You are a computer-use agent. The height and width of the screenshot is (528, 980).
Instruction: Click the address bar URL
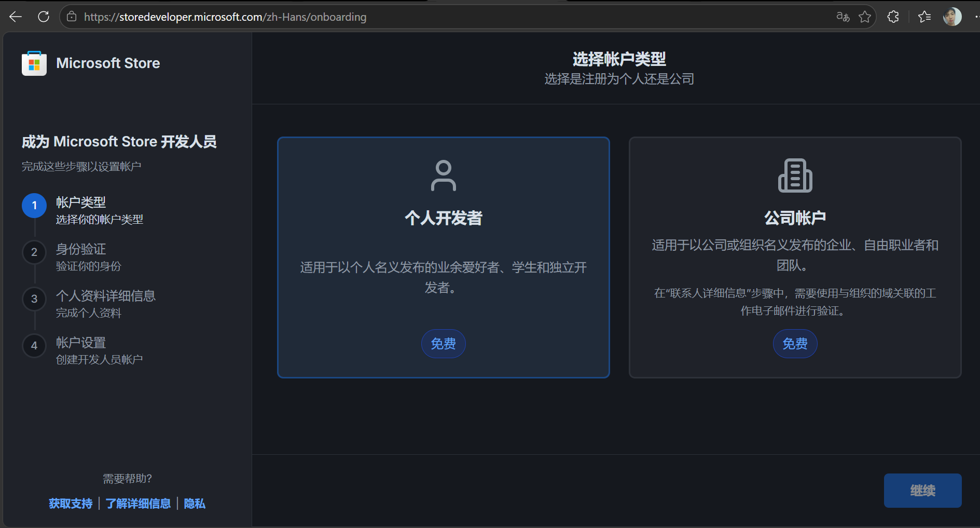[225, 17]
